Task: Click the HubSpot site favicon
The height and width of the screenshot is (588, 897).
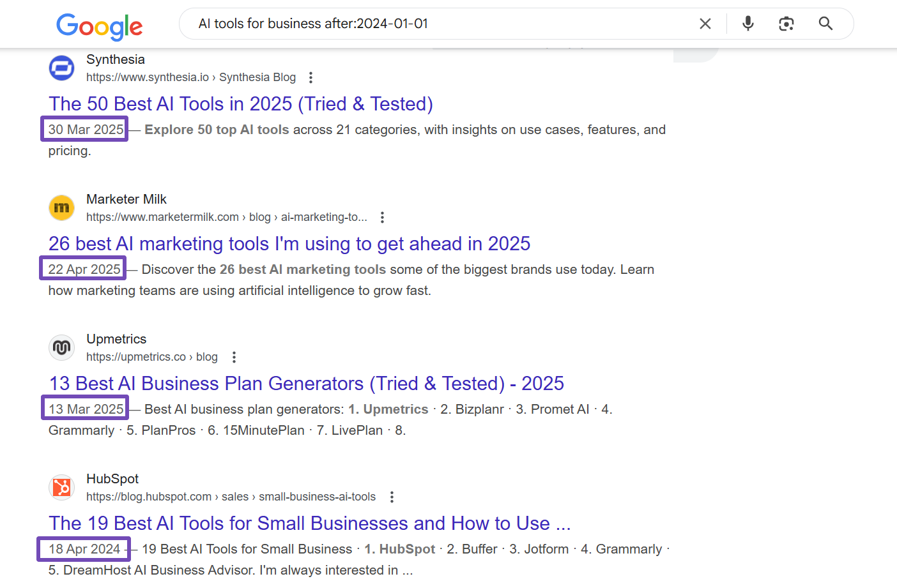Action: click(62, 488)
